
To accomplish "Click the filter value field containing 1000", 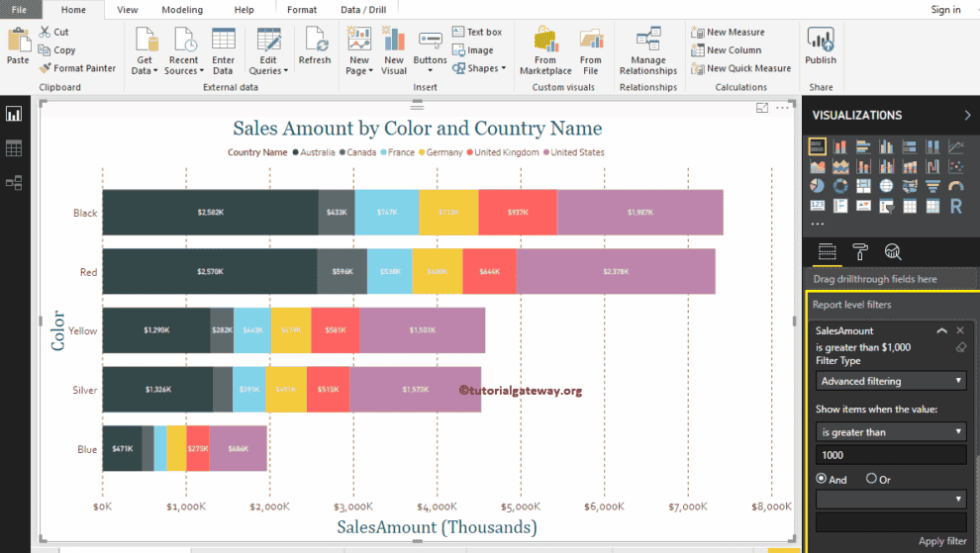I will pos(891,455).
